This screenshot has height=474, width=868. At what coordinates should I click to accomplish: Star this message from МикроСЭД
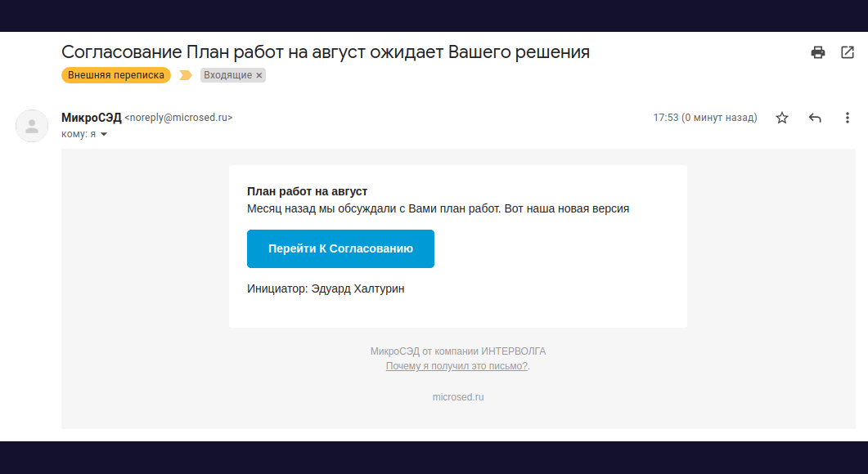pyautogui.click(x=782, y=118)
